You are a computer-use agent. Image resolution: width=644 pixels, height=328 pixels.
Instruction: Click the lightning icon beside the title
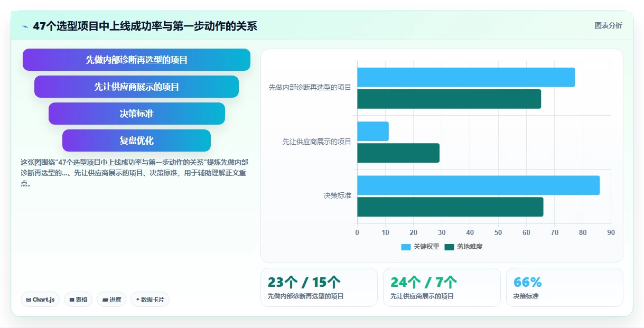tap(25, 26)
